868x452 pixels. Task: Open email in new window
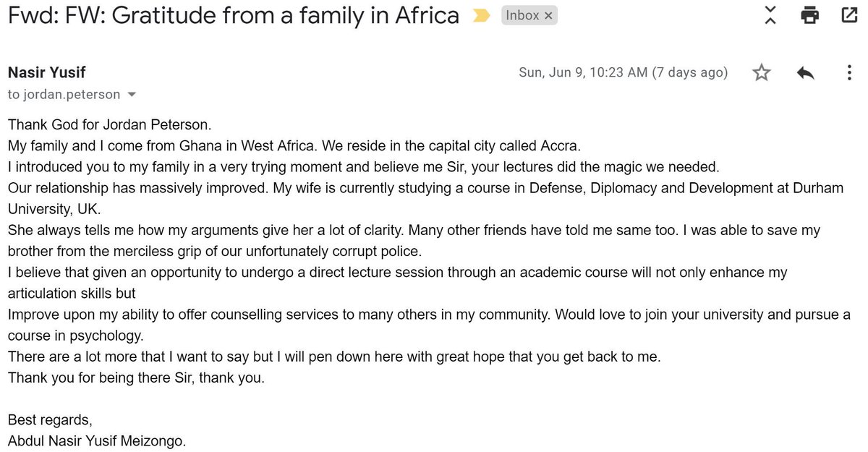pyautogui.click(x=847, y=15)
